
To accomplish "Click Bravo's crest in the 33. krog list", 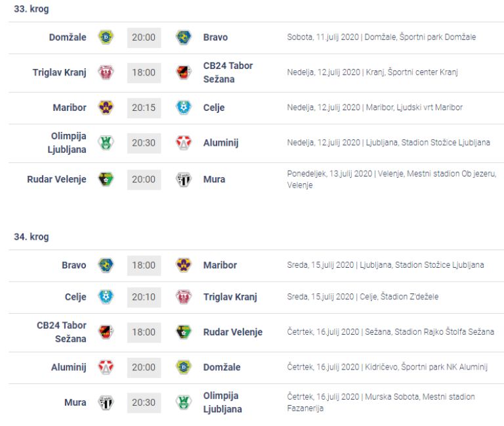I will (183, 37).
